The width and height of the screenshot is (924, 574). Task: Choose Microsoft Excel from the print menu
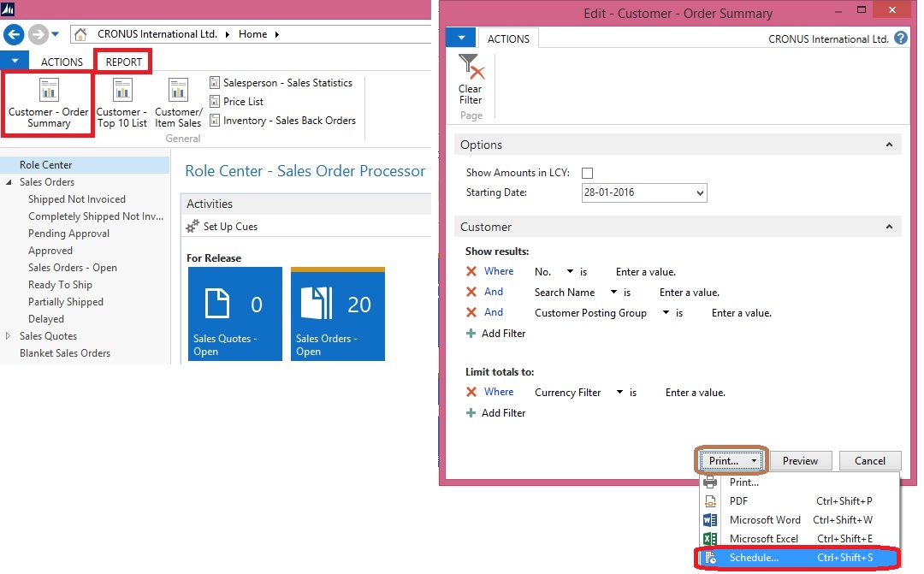click(763, 539)
